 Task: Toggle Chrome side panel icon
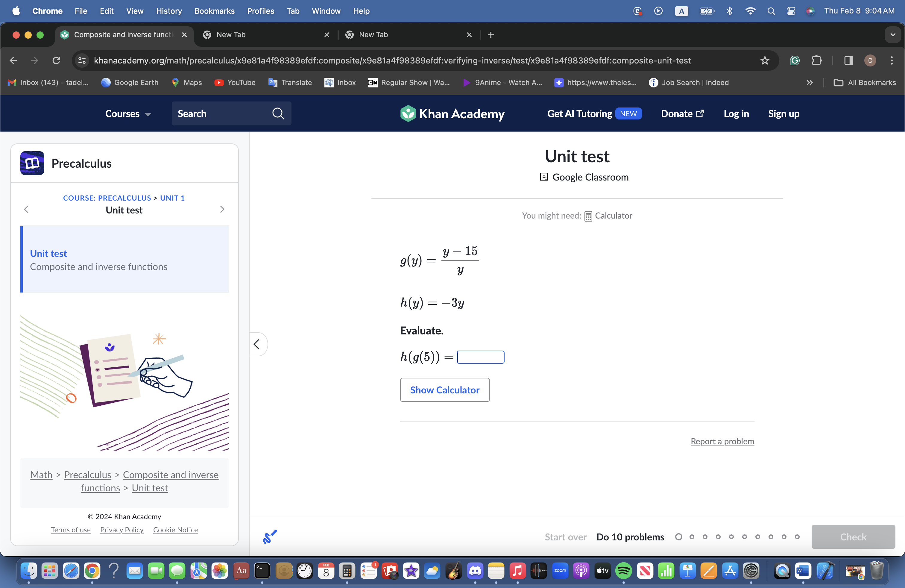pyautogui.click(x=848, y=60)
